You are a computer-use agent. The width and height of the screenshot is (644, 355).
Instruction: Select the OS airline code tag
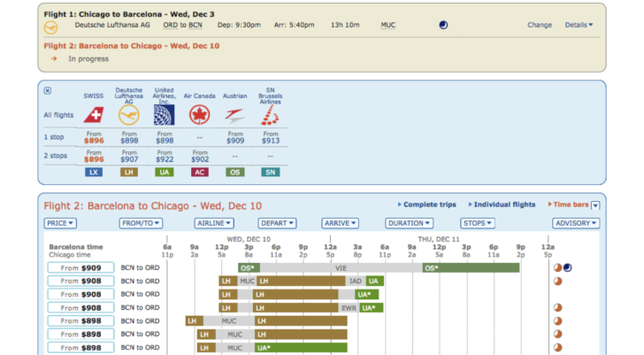coord(235,172)
